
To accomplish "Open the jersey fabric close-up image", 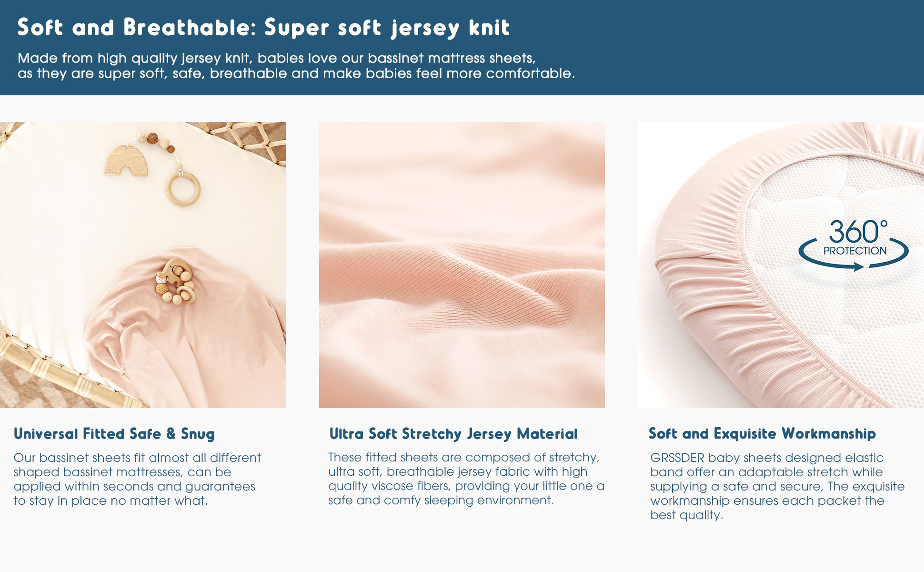I will click(x=462, y=265).
